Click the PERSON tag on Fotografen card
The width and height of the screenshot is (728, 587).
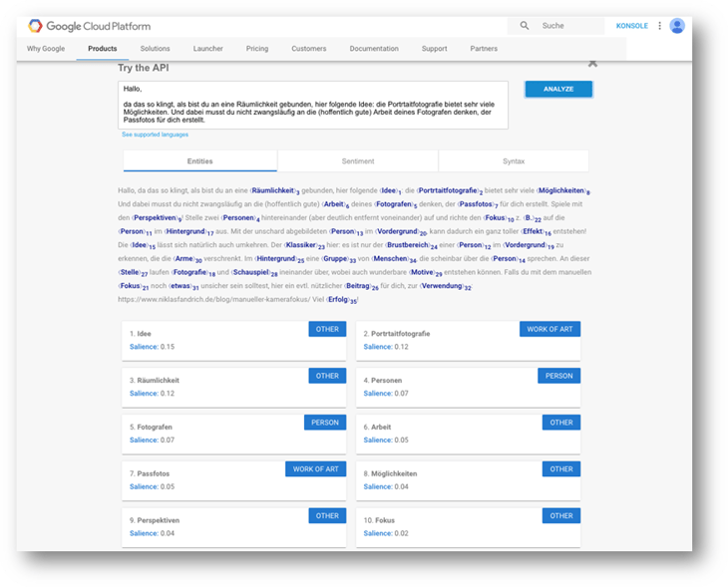coord(325,423)
